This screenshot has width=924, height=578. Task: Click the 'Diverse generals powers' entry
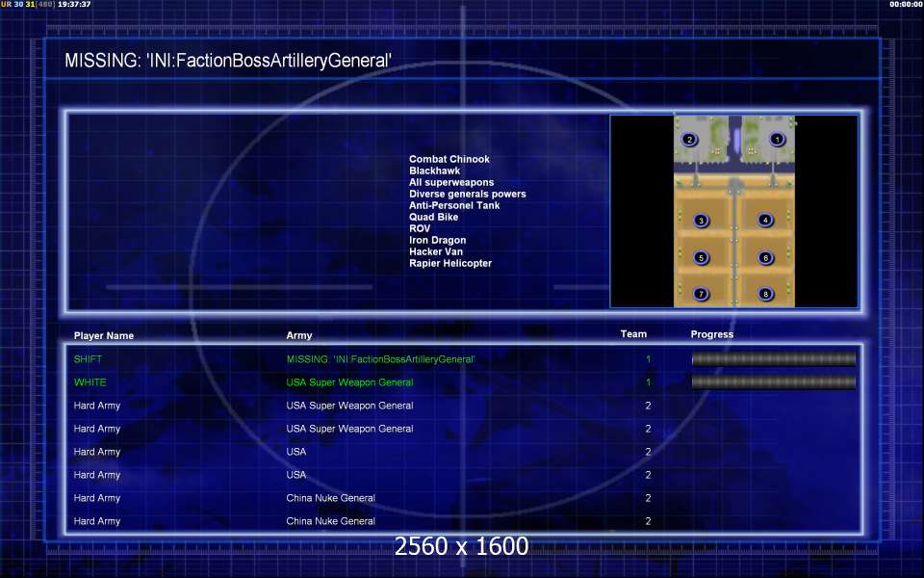468,194
